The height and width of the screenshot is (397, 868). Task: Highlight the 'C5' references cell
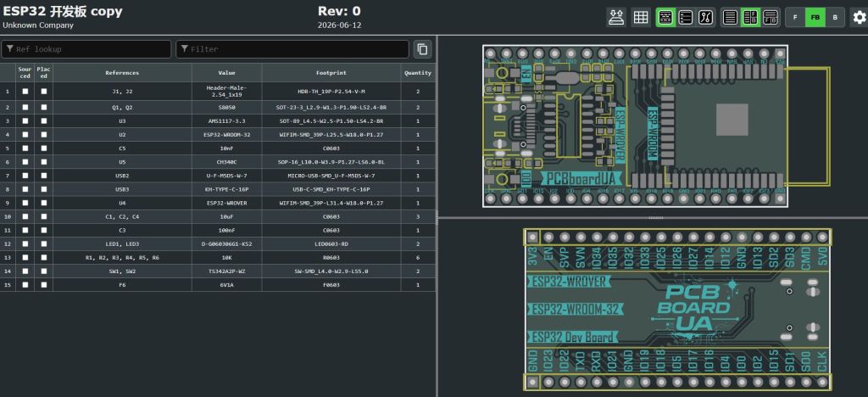122,148
